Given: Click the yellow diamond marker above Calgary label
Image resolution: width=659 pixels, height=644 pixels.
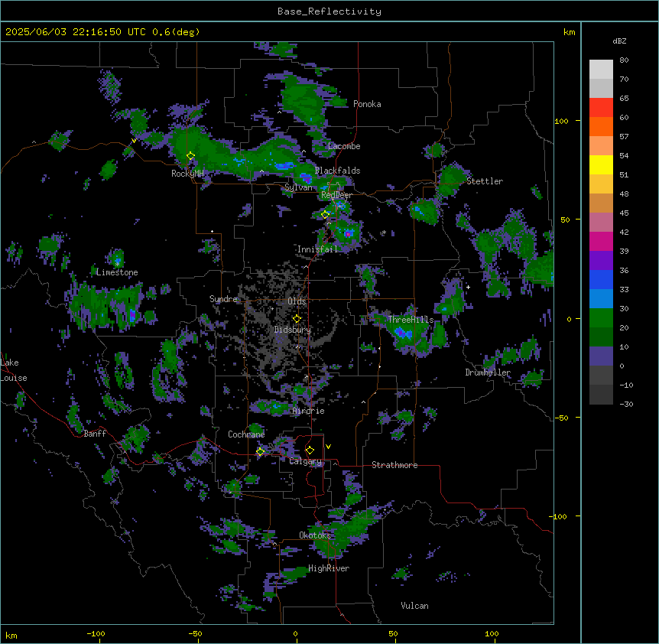Looking at the screenshot, I should 310,450.
